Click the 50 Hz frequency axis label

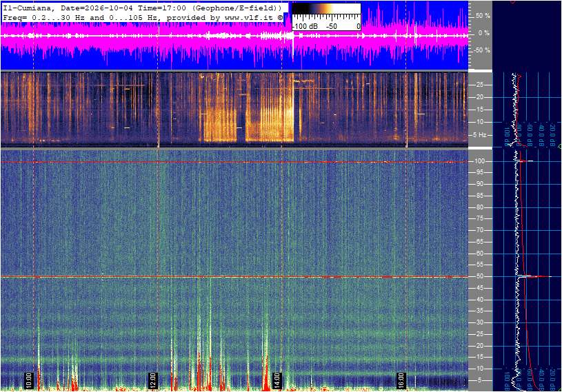479,276
